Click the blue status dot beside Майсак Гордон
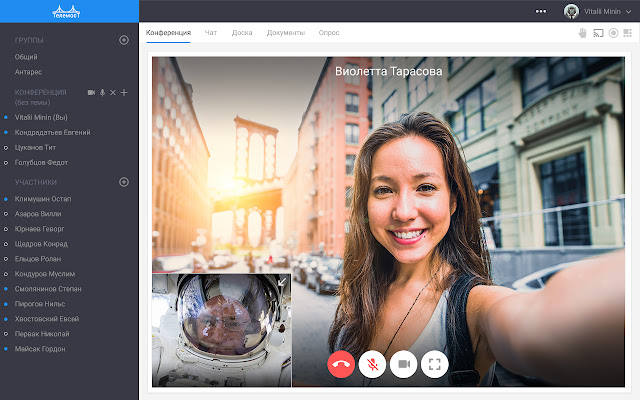The height and width of the screenshot is (400, 640). [x=6, y=349]
